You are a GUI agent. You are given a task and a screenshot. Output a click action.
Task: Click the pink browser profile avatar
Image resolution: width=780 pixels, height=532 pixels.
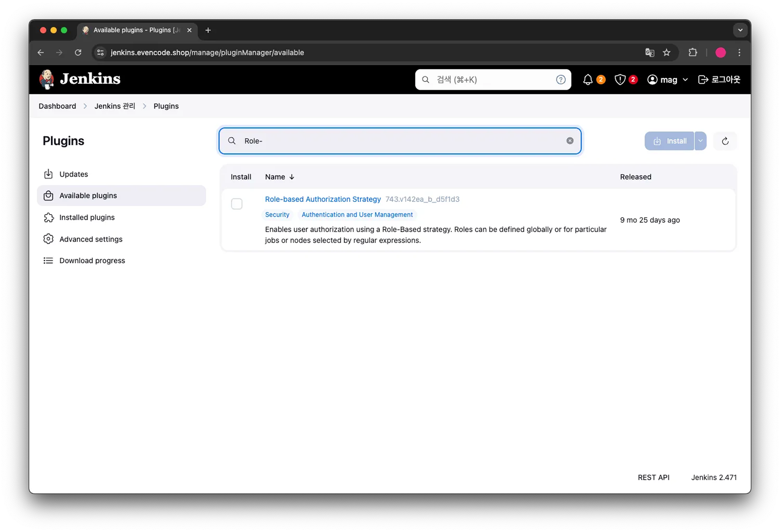720,53
